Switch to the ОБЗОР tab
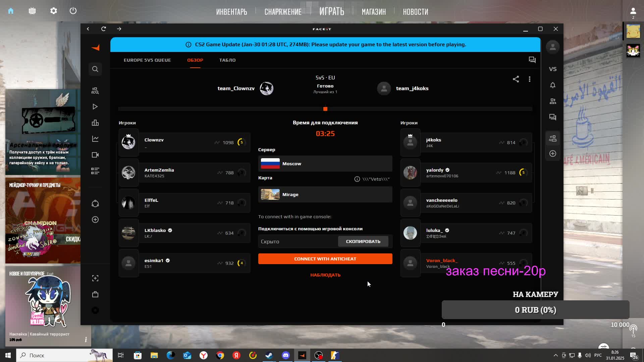Screen dimensions: 644x362 pos(195,60)
